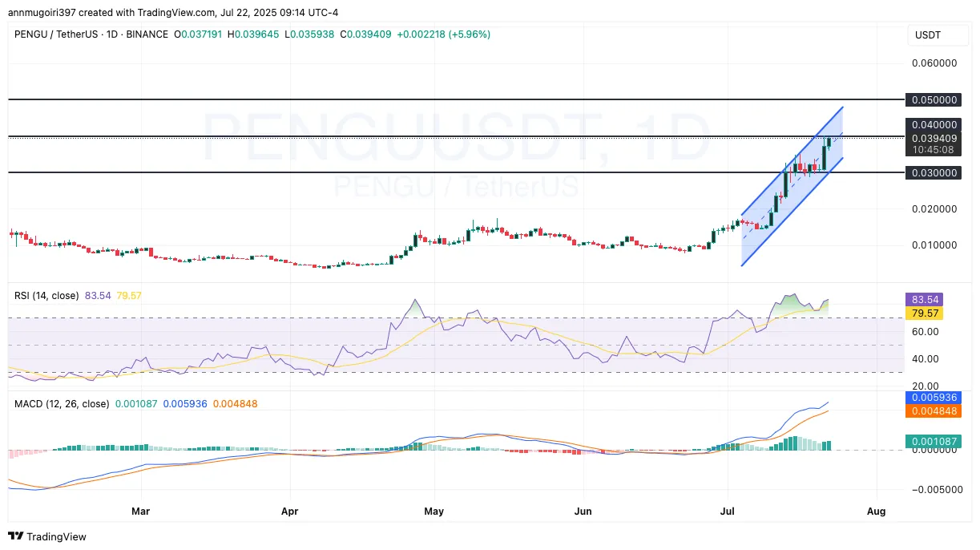Click the yellow RSI average badge 79.57
980x550 pixels.
coord(925,312)
